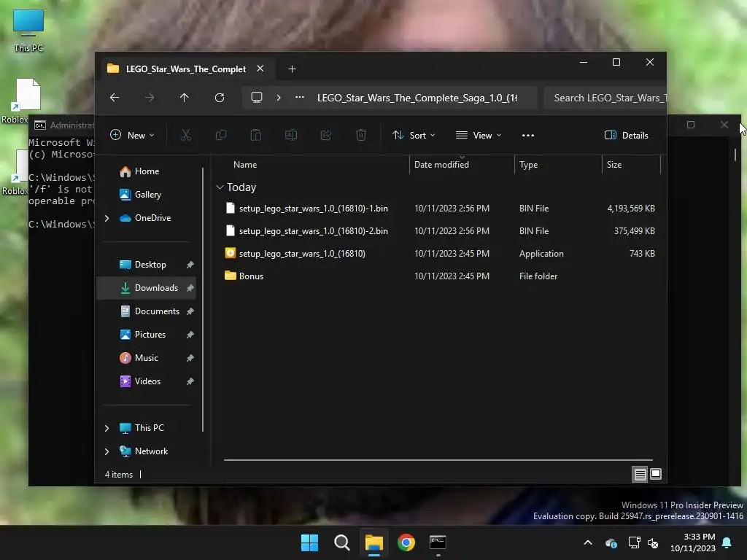Viewport: 747px width, 560px height.
Task: Expand address bar breadcrumb chevron
Action: tap(279, 98)
